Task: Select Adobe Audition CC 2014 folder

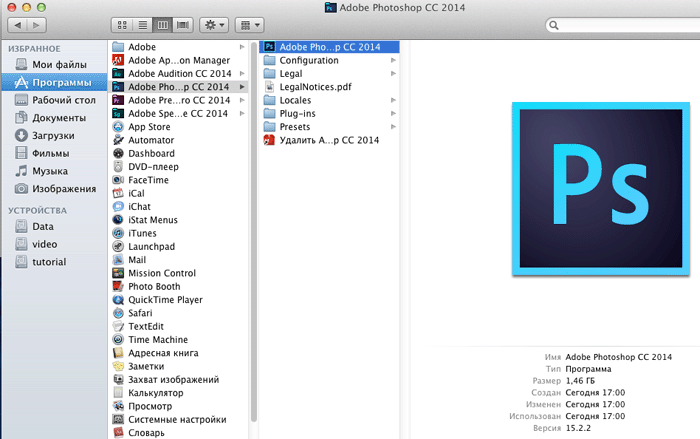Action: (179, 74)
